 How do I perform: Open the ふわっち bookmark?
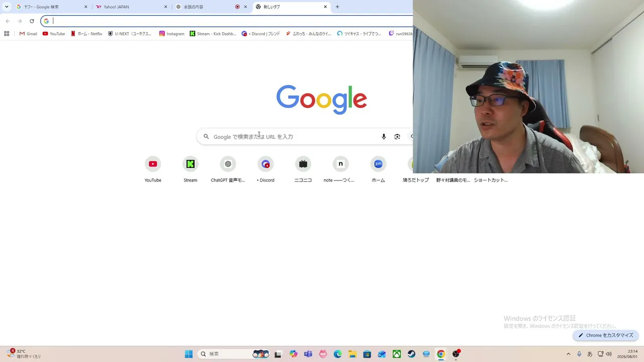(x=308, y=34)
